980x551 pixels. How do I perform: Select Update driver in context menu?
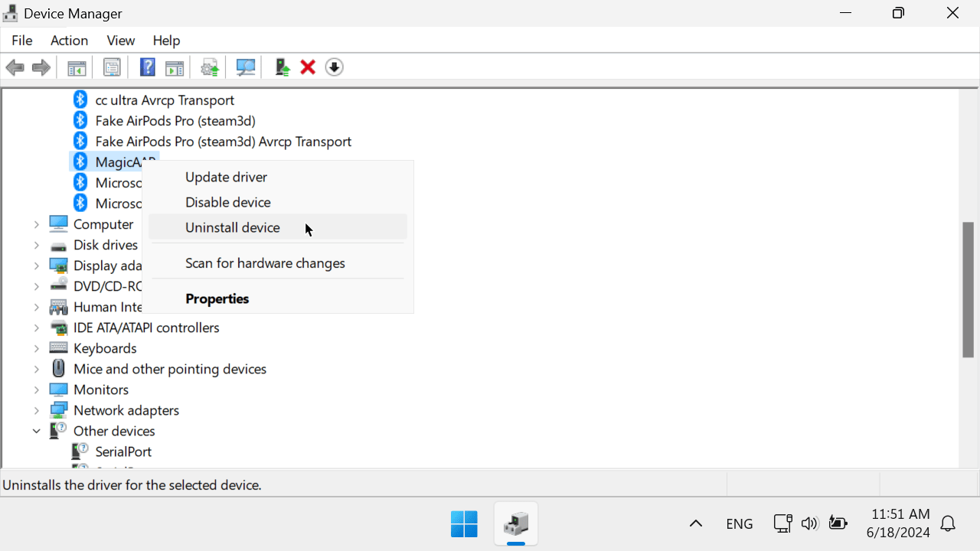pyautogui.click(x=226, y=177)
